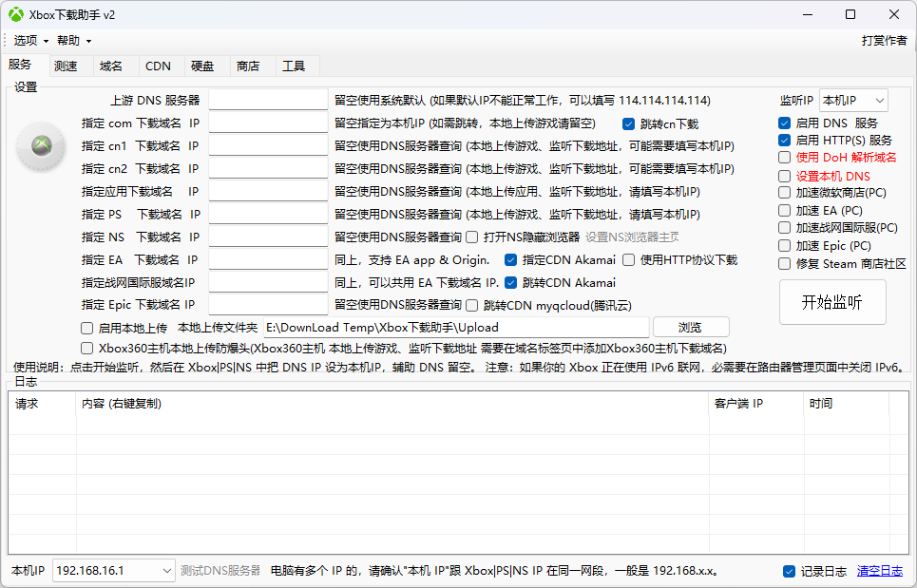Switch to the 测速 tab
Image resolution: width=917 pixels, height=588 pixels.
point(67,66)
